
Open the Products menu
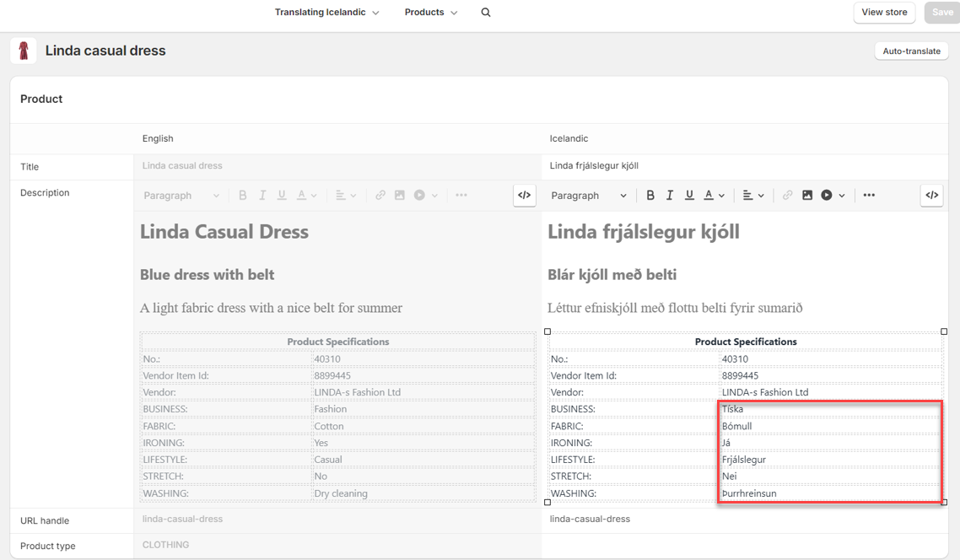point(431,13)
